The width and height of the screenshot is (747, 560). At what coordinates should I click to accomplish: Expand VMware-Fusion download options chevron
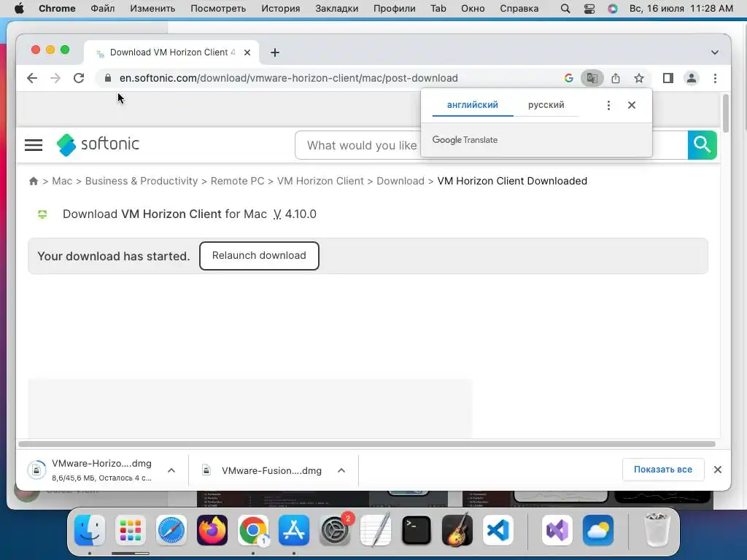pos(341,470)
